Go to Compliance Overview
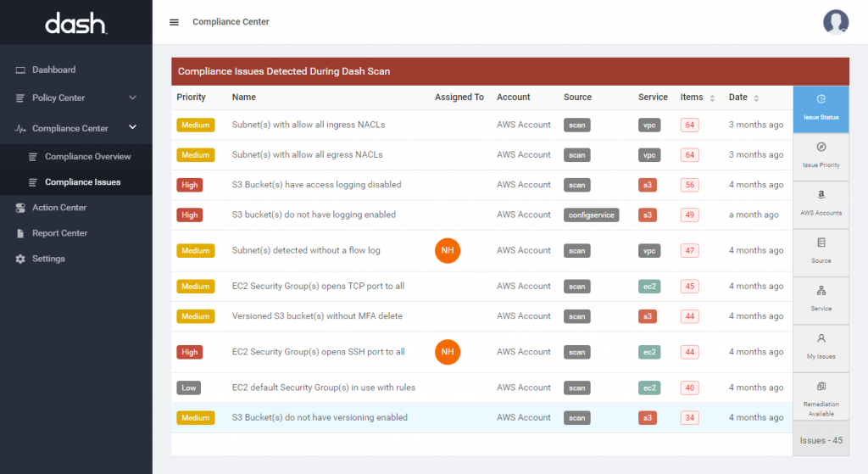 (87, 157)
